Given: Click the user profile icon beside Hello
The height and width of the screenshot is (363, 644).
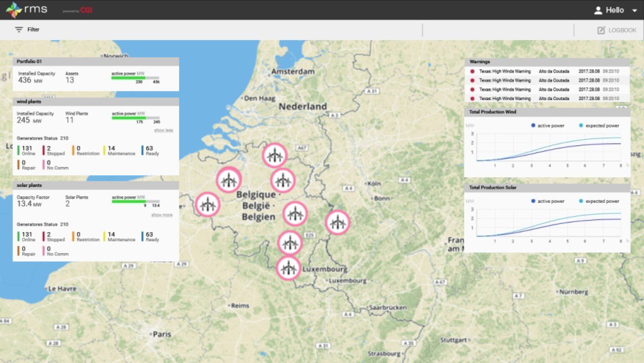Looking at the screenshot, I should (x=598, y=10).
